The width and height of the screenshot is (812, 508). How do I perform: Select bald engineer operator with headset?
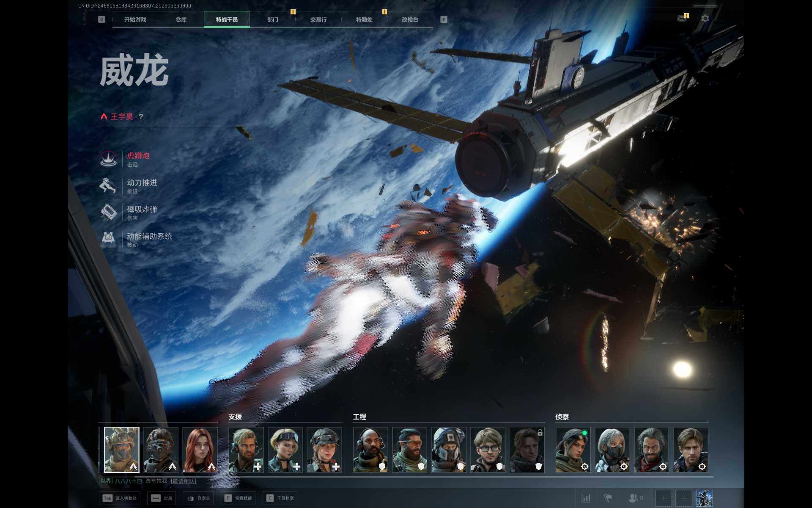371,450
